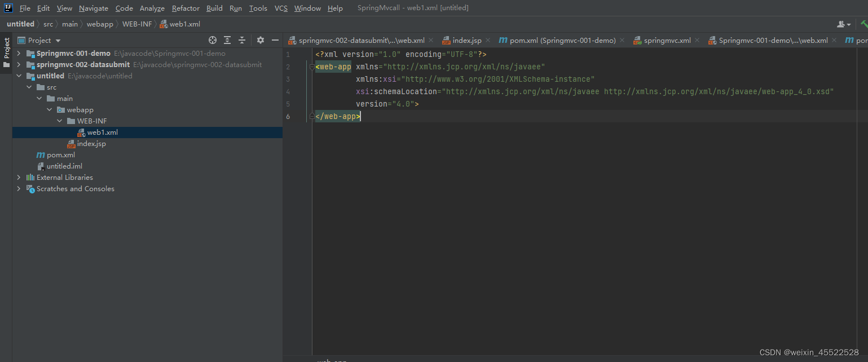Click 'web1.xml' in the breadcrumb bar
The width and height of the screenshot is (868, 362).
point(180,24)
